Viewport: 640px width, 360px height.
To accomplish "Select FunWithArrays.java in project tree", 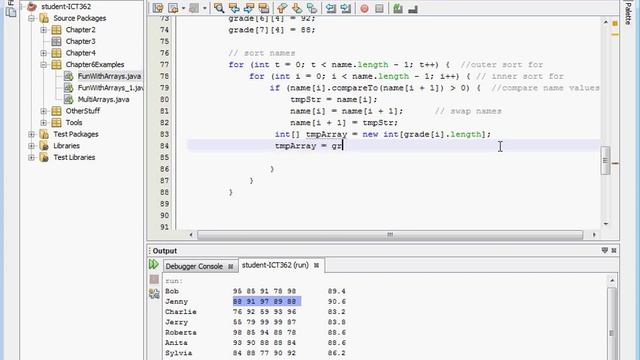I will pos(109,76).
